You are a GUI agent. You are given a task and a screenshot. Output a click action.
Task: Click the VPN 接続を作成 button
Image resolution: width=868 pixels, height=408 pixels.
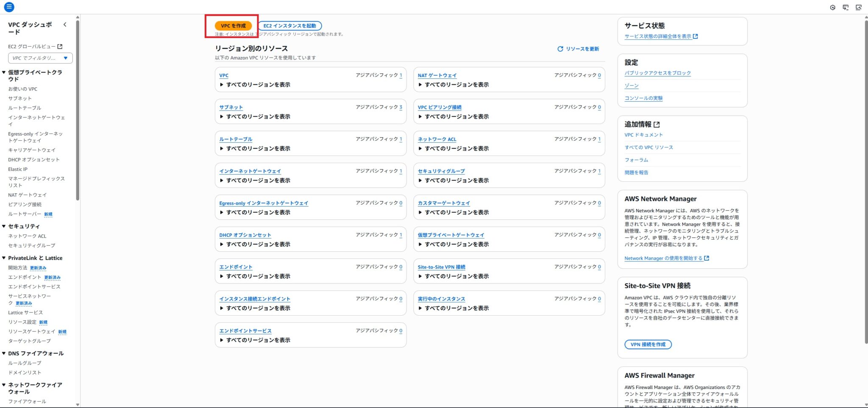(x=648, y=344)
